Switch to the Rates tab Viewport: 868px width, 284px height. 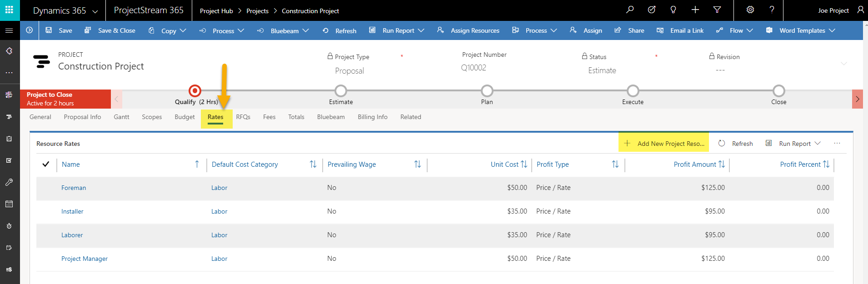[x=215, y=117]
